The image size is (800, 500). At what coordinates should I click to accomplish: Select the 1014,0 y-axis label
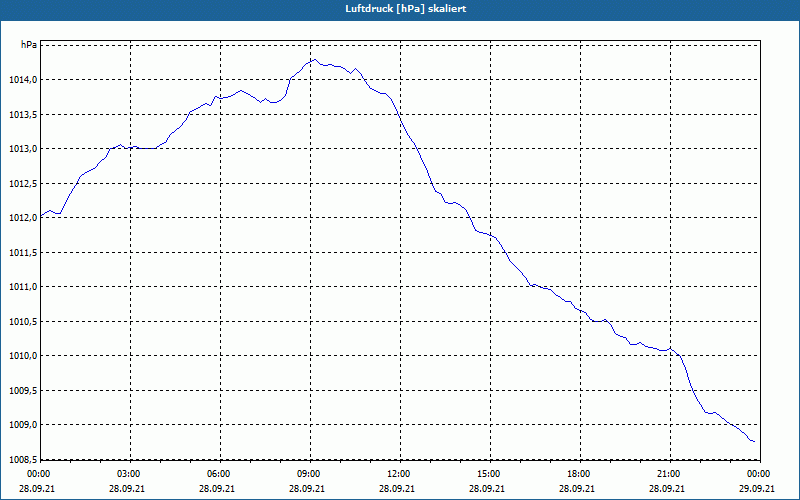pos(23,80)
